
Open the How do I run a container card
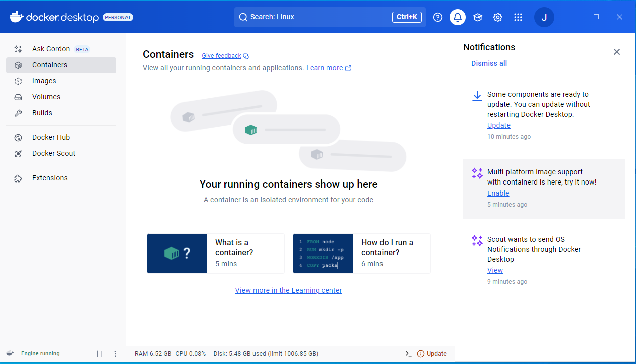point(361,253)
